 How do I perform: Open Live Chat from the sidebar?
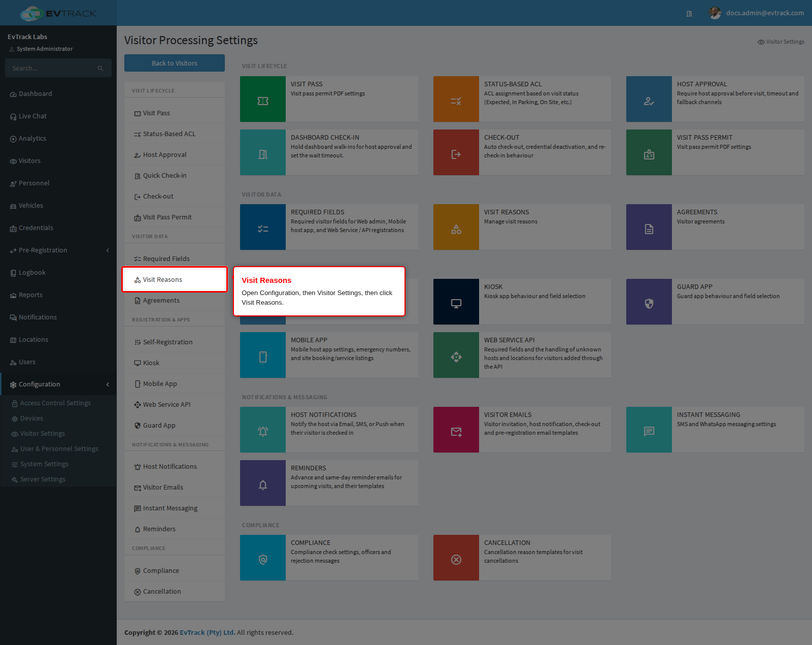pos(58,116)
